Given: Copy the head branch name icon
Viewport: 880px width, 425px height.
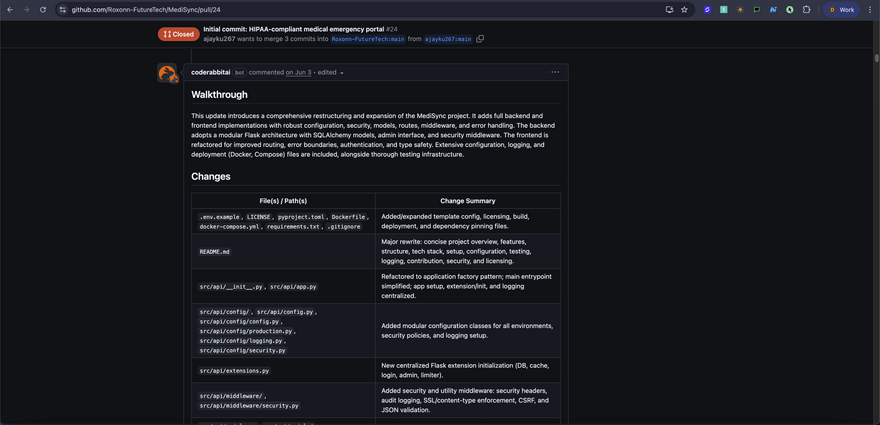Looking at the screenshot, I should (x=480, y=39).
